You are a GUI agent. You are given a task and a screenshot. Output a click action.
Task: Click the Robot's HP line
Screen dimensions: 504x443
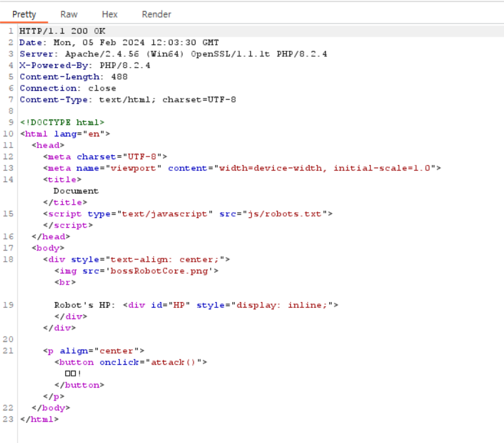coord(196,305)
